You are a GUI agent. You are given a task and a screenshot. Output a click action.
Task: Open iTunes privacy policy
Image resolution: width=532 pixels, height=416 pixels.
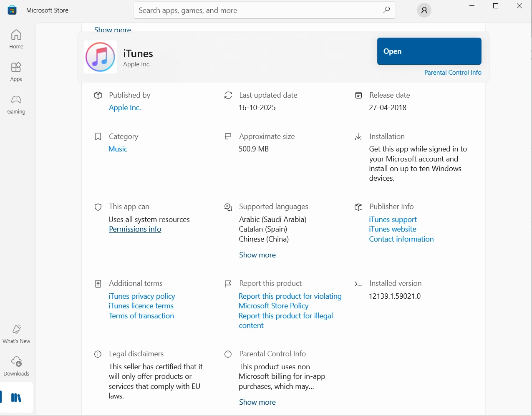point(141,296)
